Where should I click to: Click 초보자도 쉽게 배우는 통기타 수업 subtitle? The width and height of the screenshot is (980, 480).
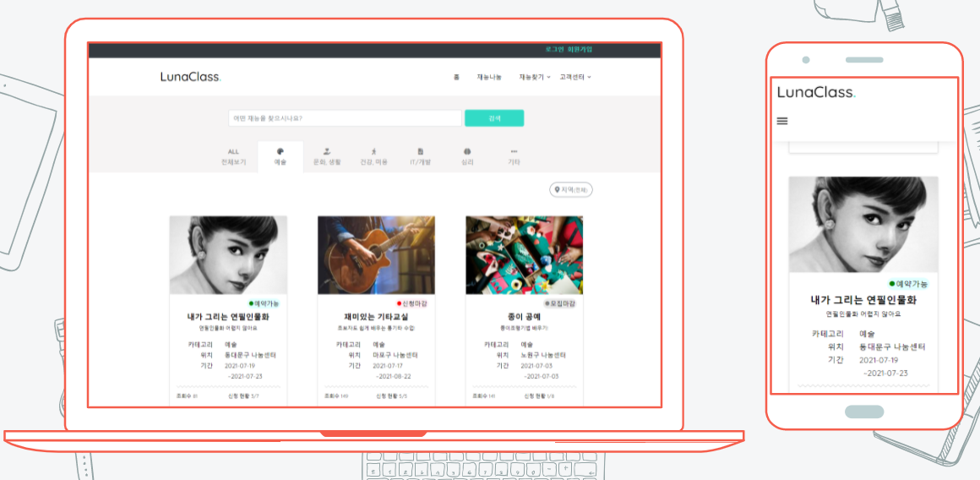[x=376, y=328]
